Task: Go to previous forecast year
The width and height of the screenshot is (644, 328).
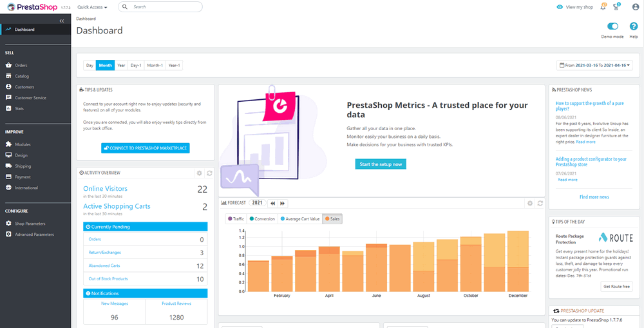Action: (x=272, y=203)
